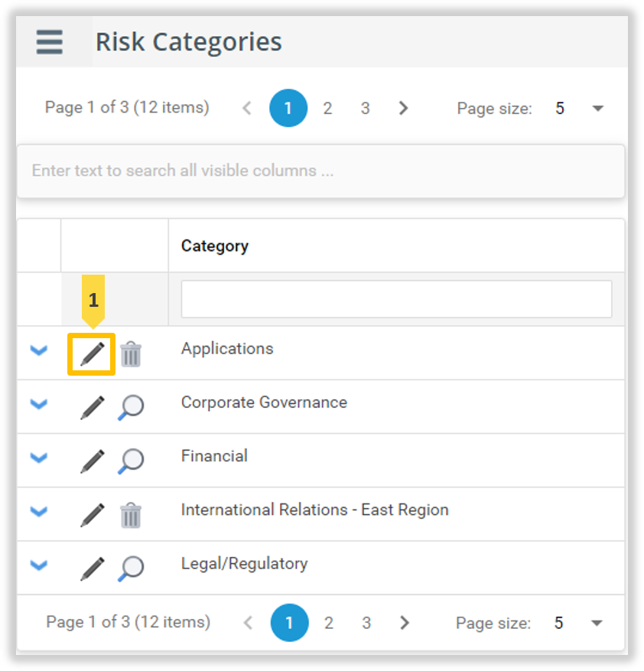Image resolution: width=644 pixels, height=671 pixels.
Task: Expand the Applications row
Action: [39, 351]
